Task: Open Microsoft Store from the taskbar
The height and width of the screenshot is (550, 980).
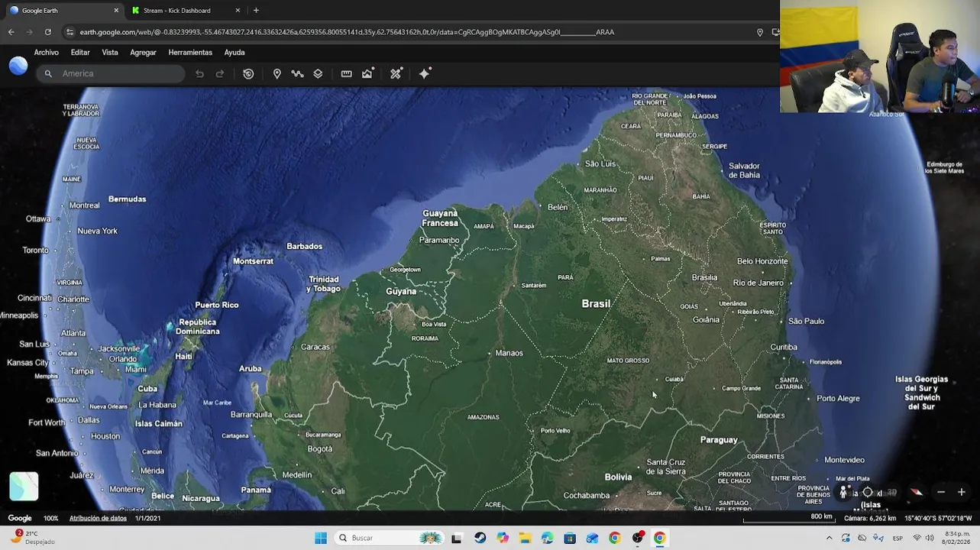Action: pyautogui.click(x=570, y=539)
